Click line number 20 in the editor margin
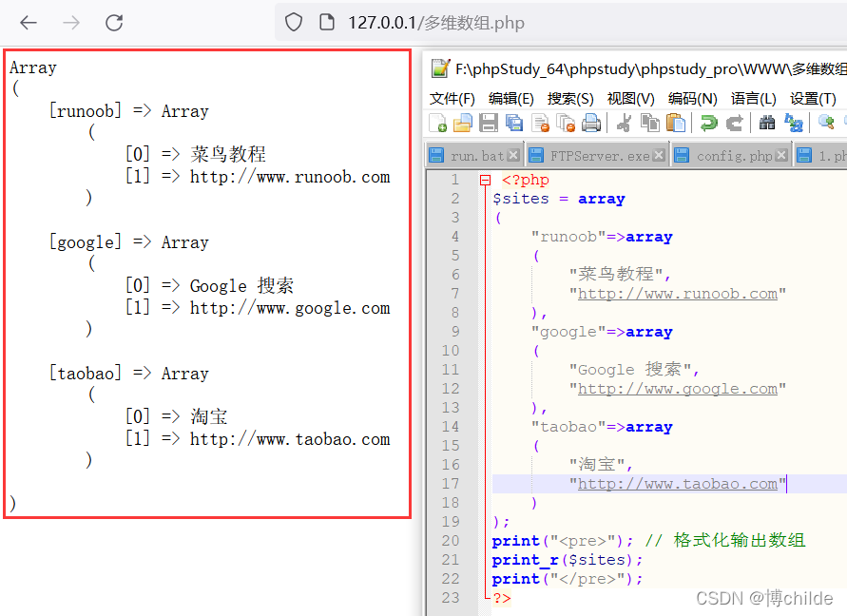Screen dimensions: 847x616 [x=450, y=540]
